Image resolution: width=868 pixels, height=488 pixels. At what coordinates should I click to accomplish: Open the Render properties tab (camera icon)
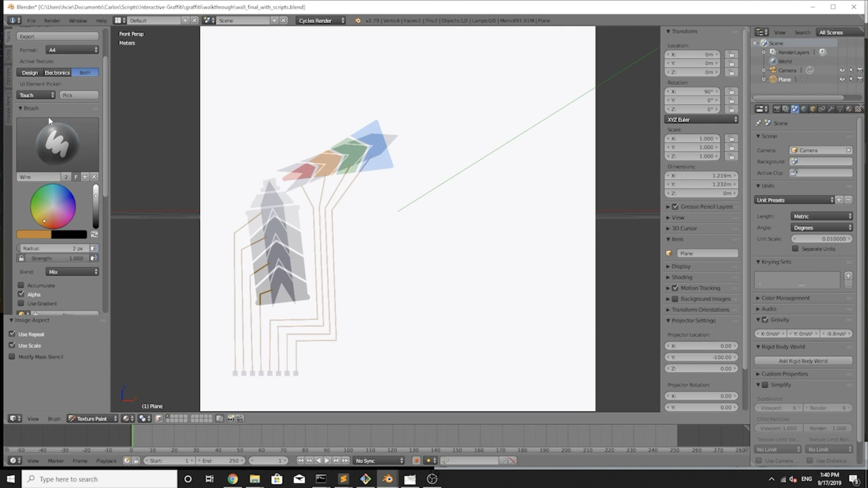point(777,109)
